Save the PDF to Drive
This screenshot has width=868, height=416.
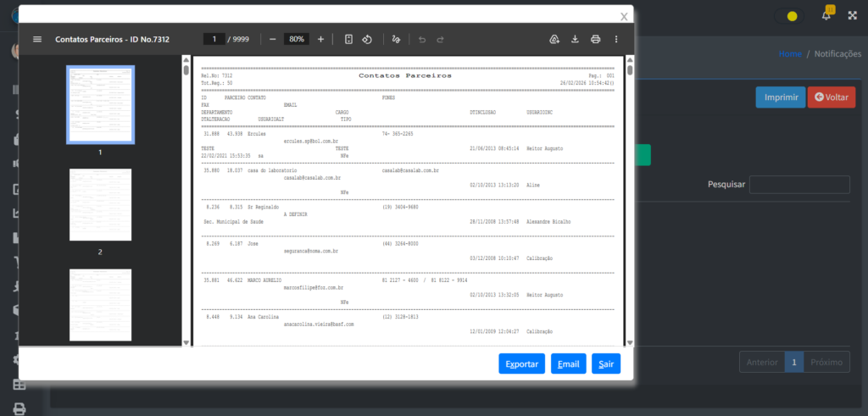point(555,39)
